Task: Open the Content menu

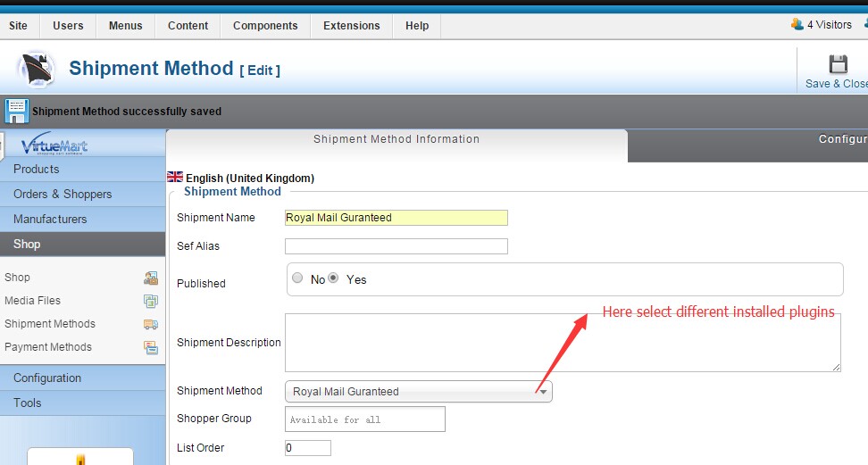Action: 188,26
